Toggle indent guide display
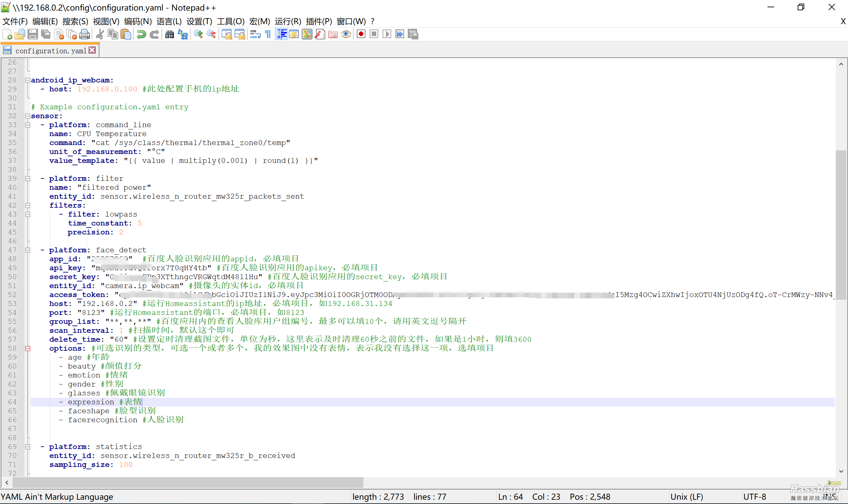Image resolution: width=848 pixels, height=504 pixels. pos(281,34)
